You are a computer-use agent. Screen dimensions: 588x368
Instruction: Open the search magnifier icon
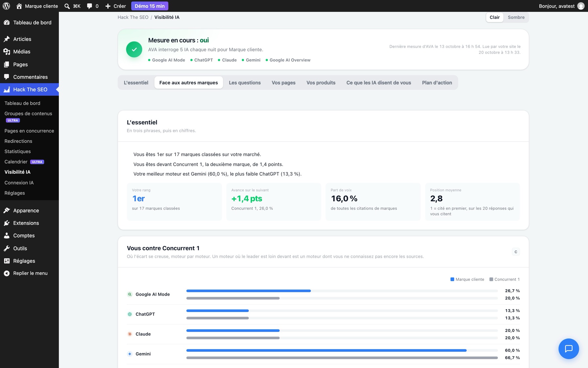(67, 6)
